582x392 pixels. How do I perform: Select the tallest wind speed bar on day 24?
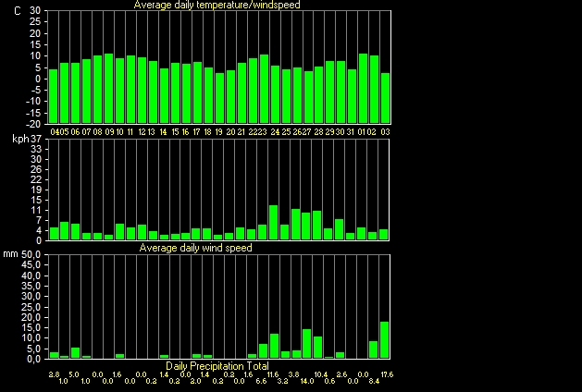(274, 222)
